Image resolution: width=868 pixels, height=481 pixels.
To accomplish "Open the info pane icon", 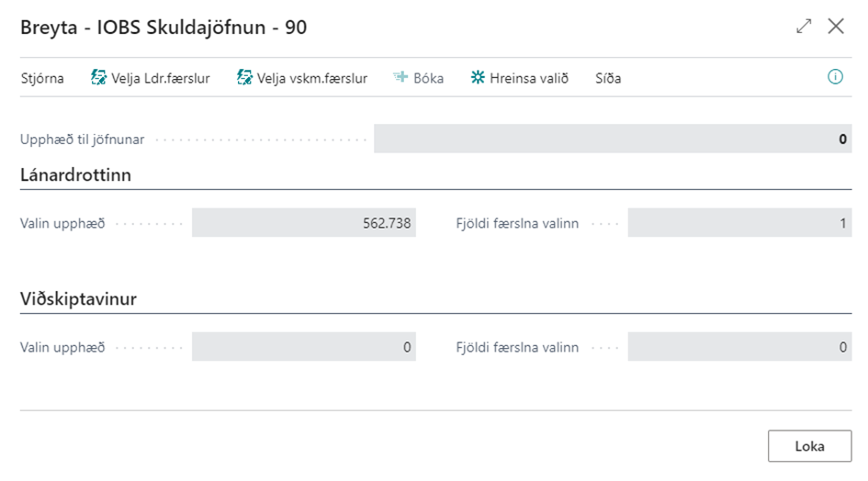I will [835, 78].
